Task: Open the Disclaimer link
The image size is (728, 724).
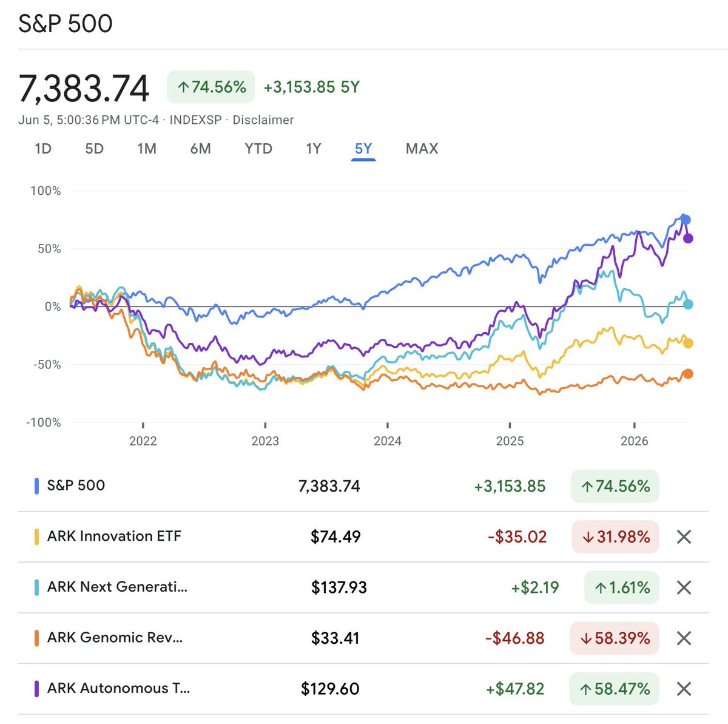Action: click(x=263, y=120)
